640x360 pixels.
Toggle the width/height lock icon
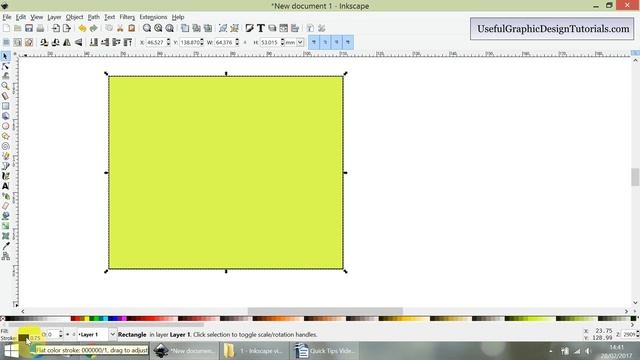pyautogui.click(x=245, y=42)
